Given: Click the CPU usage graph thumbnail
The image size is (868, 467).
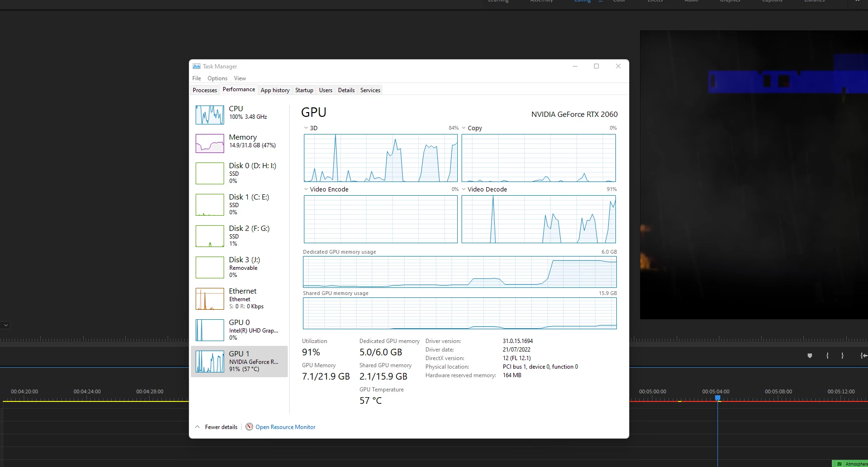Looking at the screenshot, I should click(210, 115).
